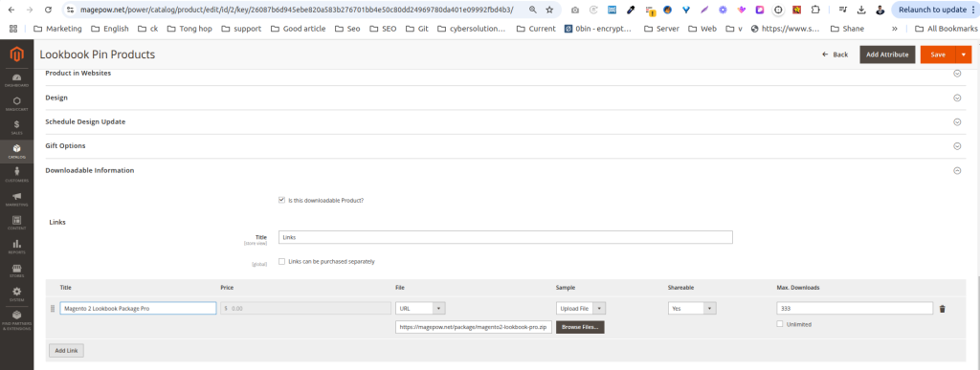Enable Links can be purchased separately
Image resolution: width=980 pixels, height=370 pixels.
(281, 261)
